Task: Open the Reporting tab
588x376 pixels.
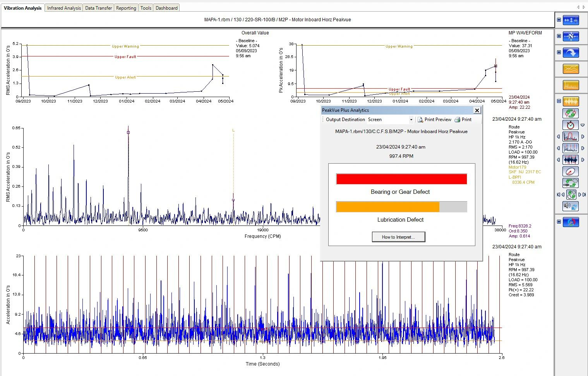Action: 126,8
